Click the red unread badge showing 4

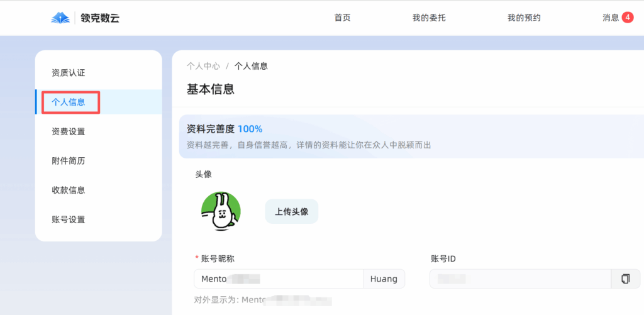(x=627, y=18)
